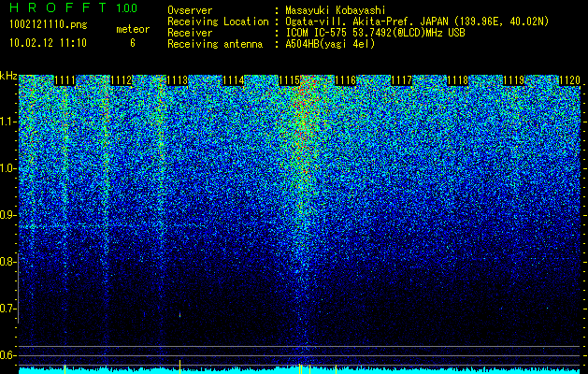The image size is (588, 374).
Task: Select the filename 1002121110.png
Action: pyautogui.click(x=49, y=25)
